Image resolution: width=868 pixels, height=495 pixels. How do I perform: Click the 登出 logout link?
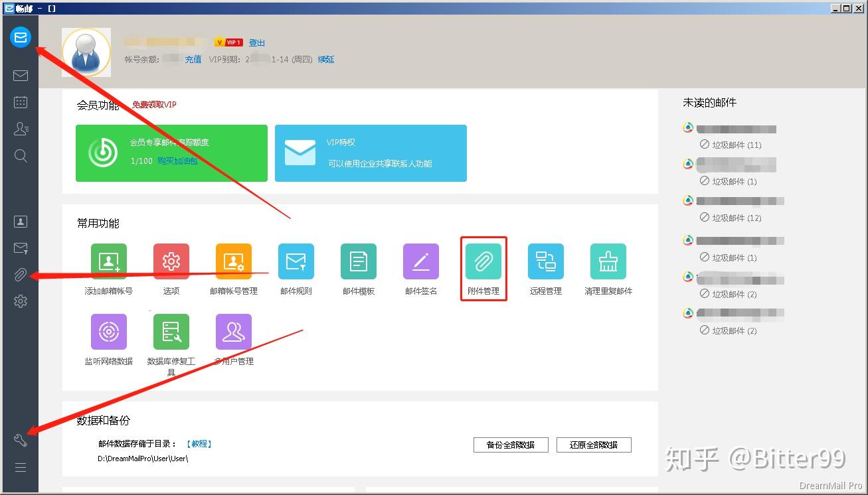[257, 42]
